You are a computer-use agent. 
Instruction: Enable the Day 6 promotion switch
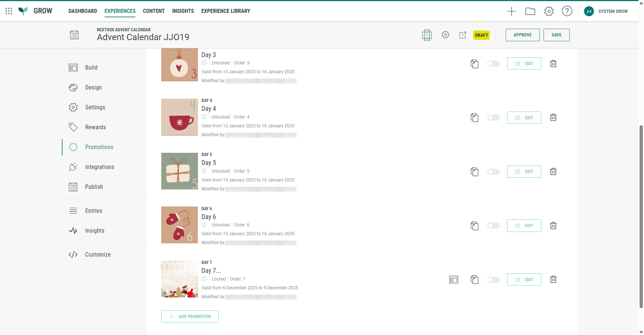(493, 226)
